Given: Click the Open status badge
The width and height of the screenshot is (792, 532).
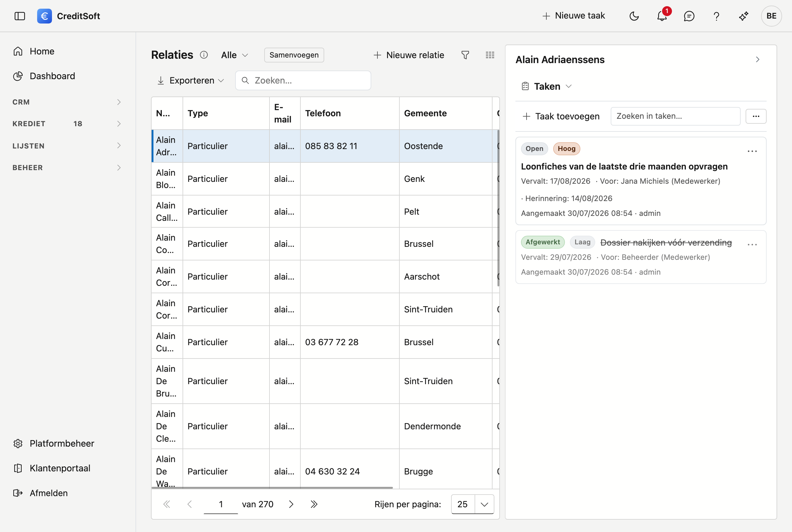Looking at the screenshot, I should click(x=534, y=148).
